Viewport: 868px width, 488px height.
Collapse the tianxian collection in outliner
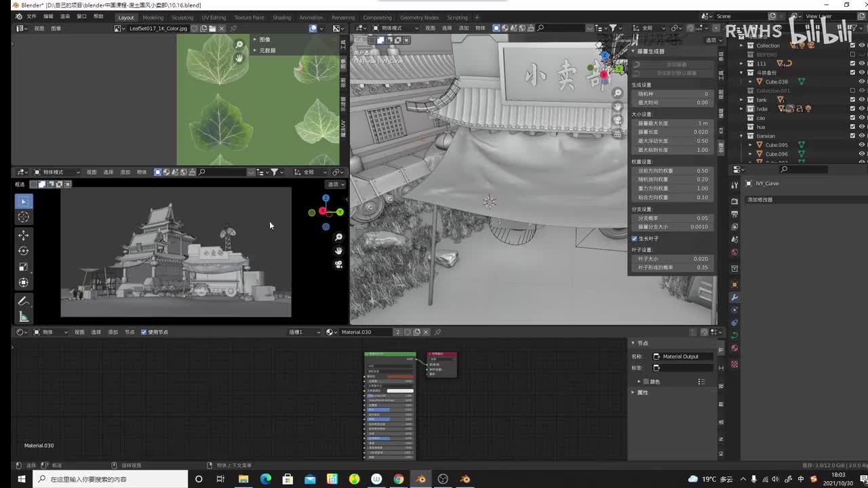pyautogui.click(x=741, y=136)
